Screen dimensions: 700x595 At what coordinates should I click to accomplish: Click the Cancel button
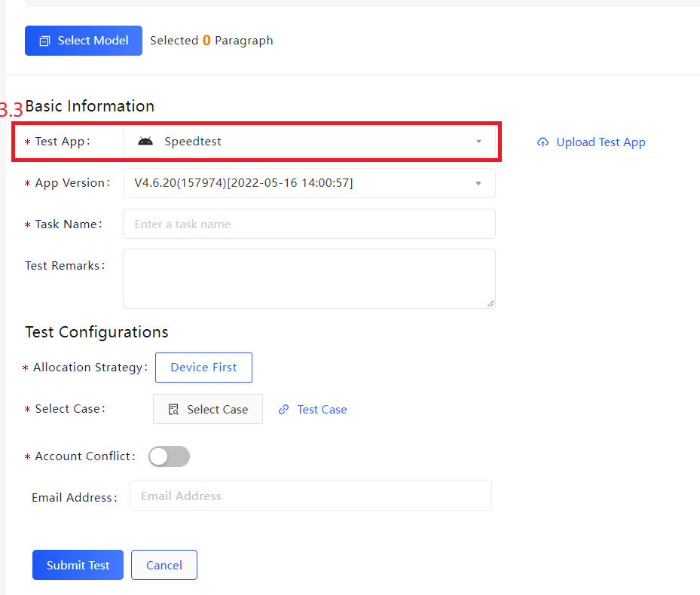(164, 565)
